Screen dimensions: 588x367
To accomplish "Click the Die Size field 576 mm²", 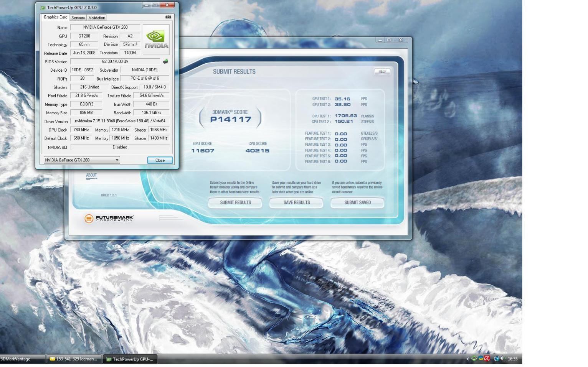I will point(130,44).
